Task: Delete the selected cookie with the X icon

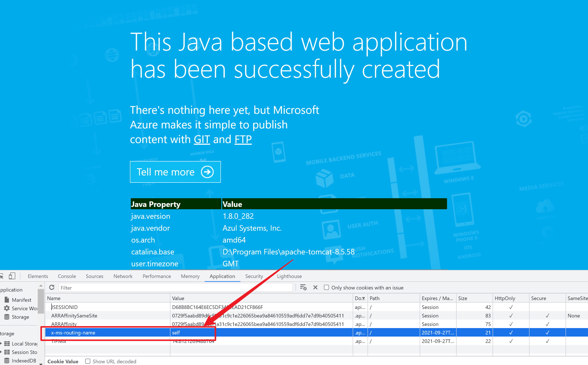Action: click(315, 288)
